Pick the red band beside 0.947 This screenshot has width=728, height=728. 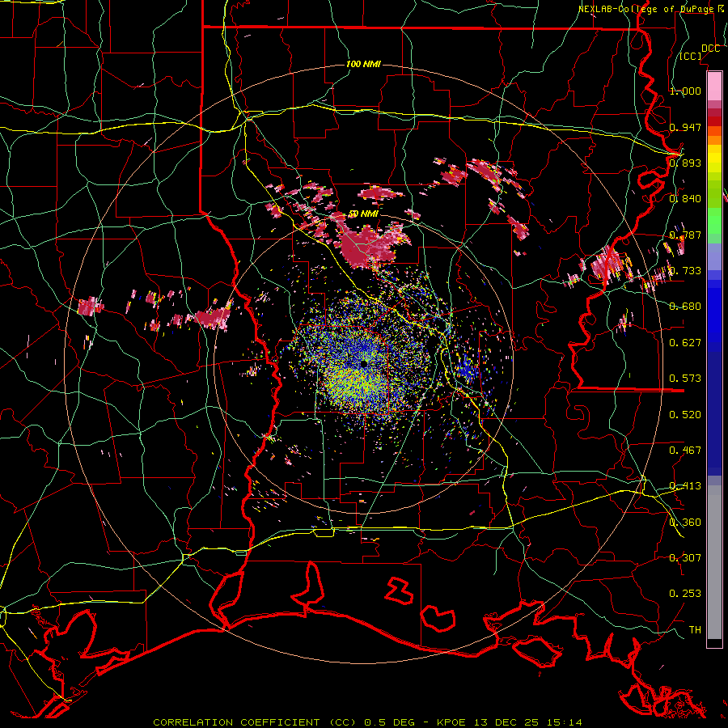coord(714,121)
